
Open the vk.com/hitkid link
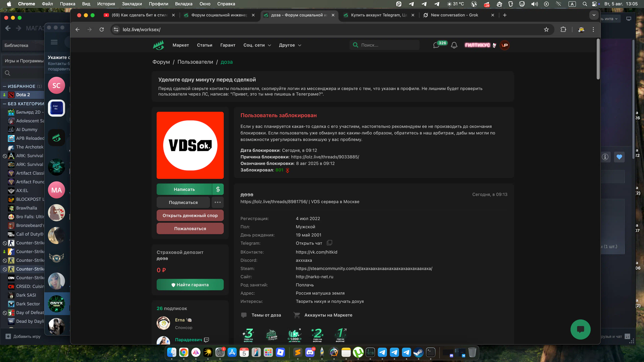(316, 252)
